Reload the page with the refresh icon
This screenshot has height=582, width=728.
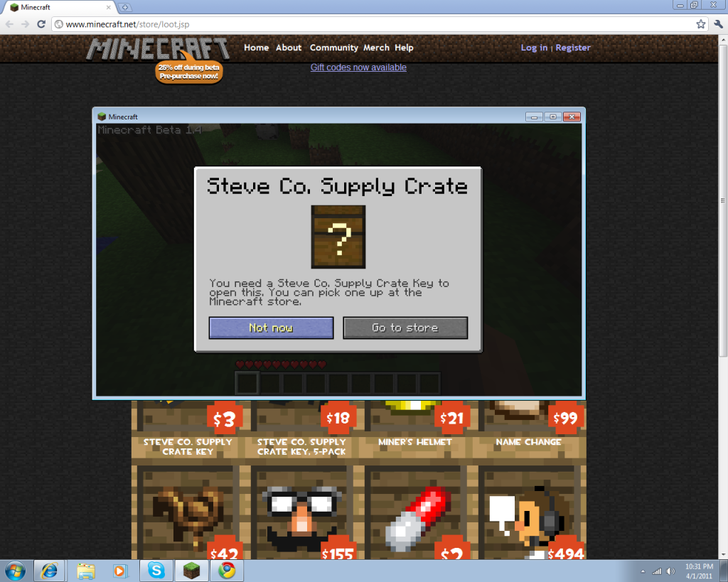tap(43, 24)
